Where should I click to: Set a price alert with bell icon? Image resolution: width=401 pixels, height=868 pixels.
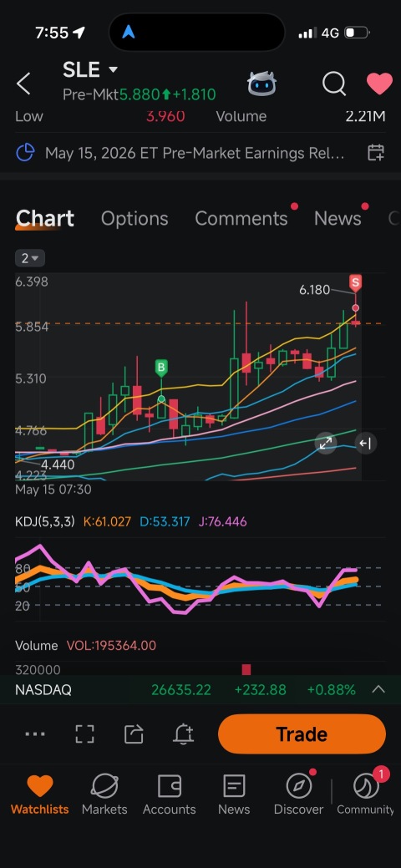pyautogui.click(x=183, y=734)
